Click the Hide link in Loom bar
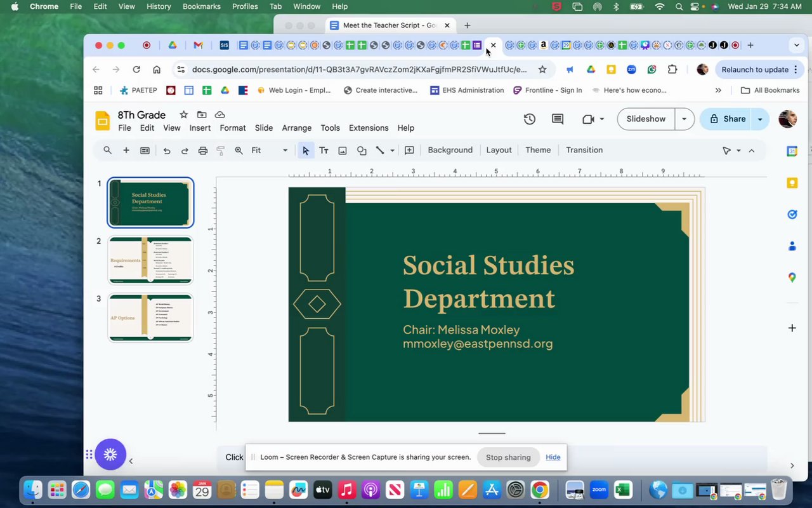 [553, 457]
